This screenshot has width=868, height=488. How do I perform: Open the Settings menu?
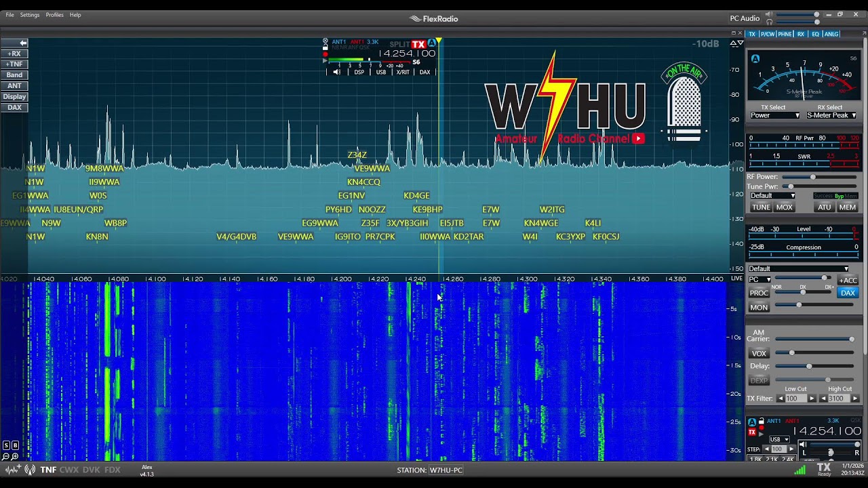click(30, 15)
